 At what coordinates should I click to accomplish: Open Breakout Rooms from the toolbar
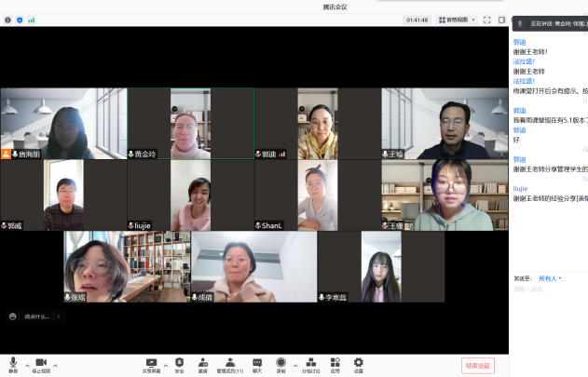click(310, 362)
